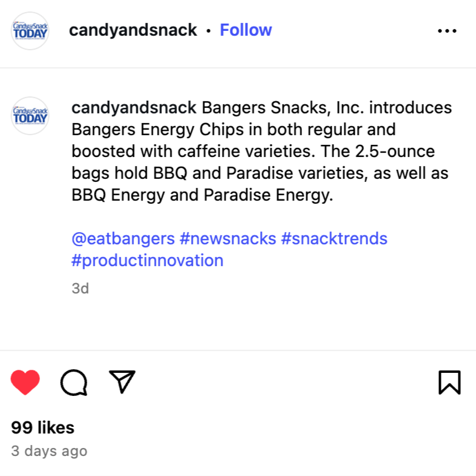
Task: Click the 3d timestamp under the caption
Action: click(80, 289)
